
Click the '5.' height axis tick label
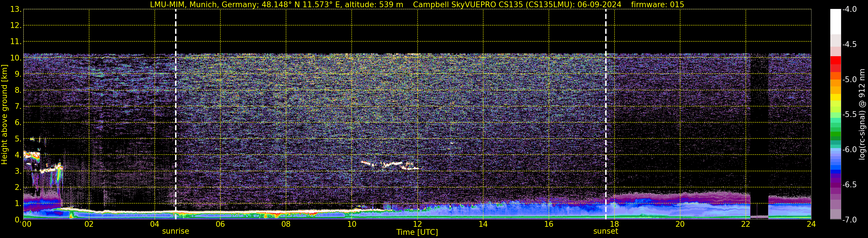click(18, 139)
